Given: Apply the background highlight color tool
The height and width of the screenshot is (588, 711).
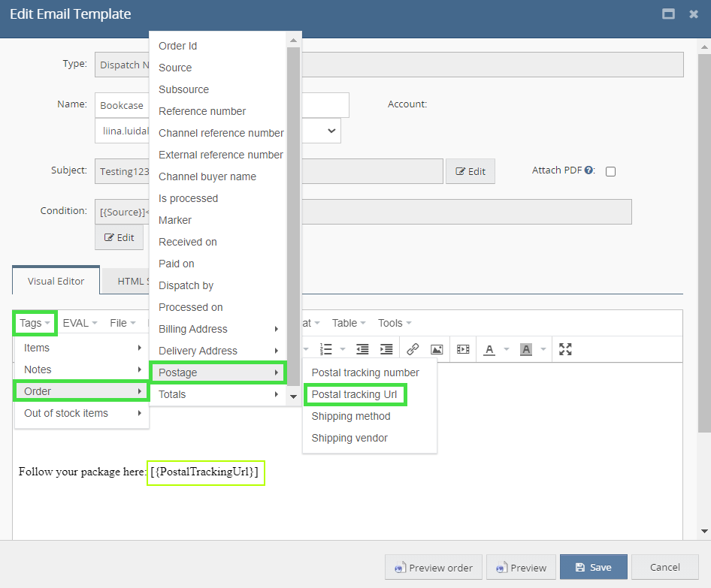Looking at the screenshot, I should [x=526, y=349].
